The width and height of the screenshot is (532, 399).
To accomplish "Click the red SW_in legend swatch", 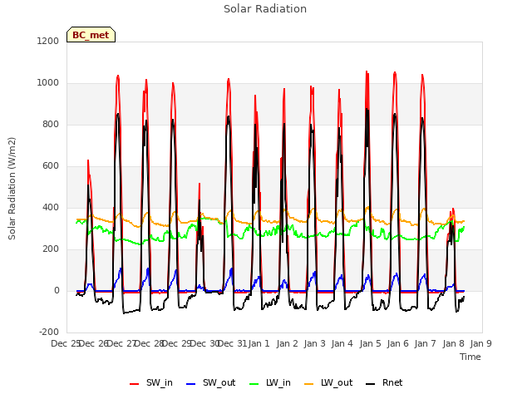I will (x=135, y=384).
